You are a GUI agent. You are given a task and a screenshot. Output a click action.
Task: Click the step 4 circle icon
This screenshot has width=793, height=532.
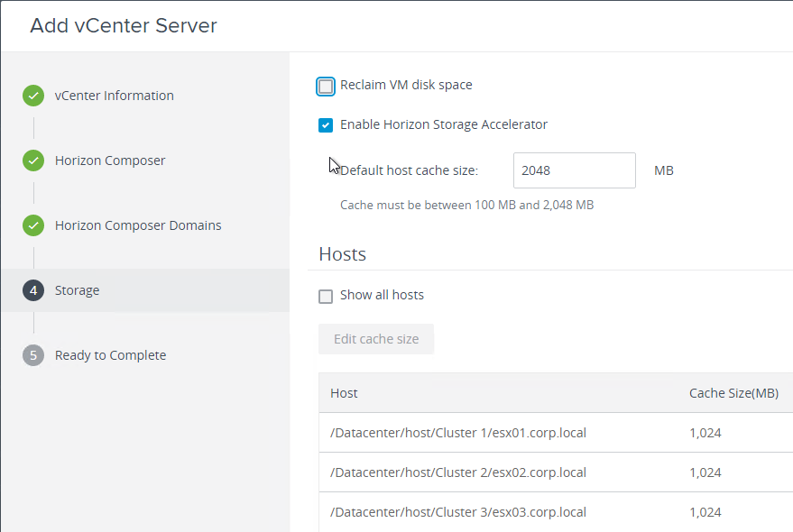click(x=33, y=290)
